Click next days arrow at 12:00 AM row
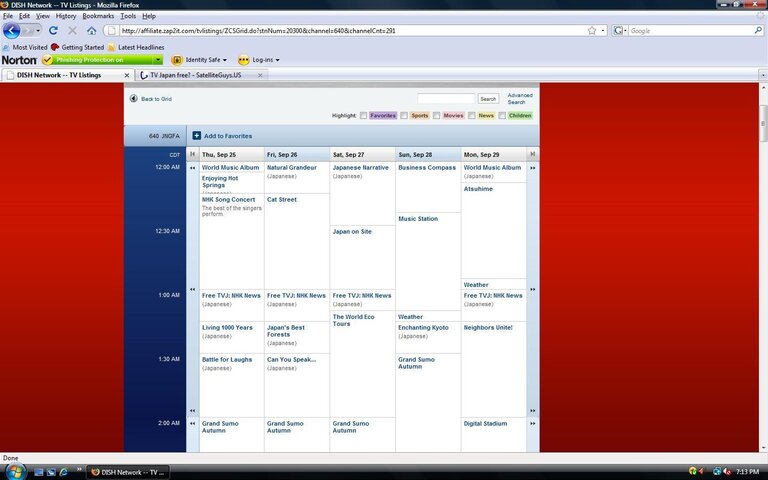The width and height of the screenshot is (768, 480). (533, 168)
